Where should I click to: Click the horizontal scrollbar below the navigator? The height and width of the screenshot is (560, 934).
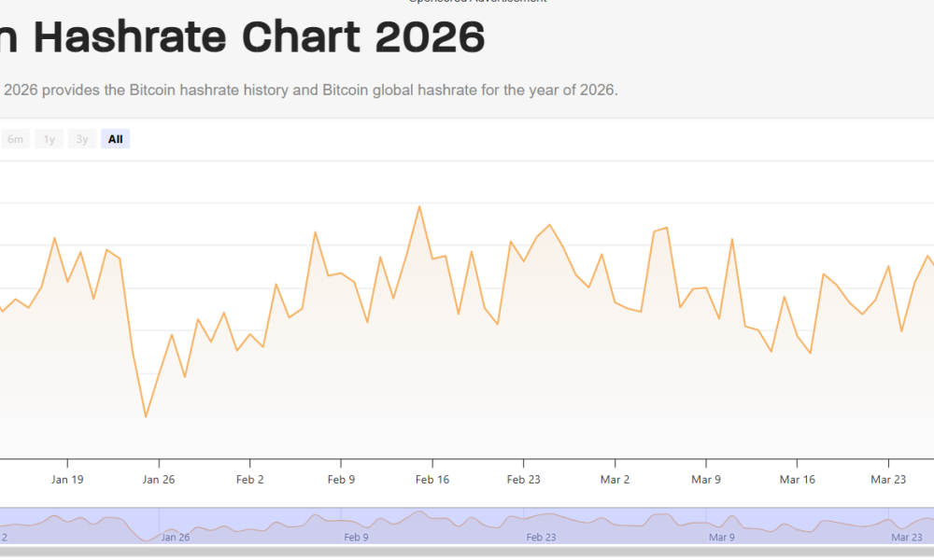tap(467, 553)
